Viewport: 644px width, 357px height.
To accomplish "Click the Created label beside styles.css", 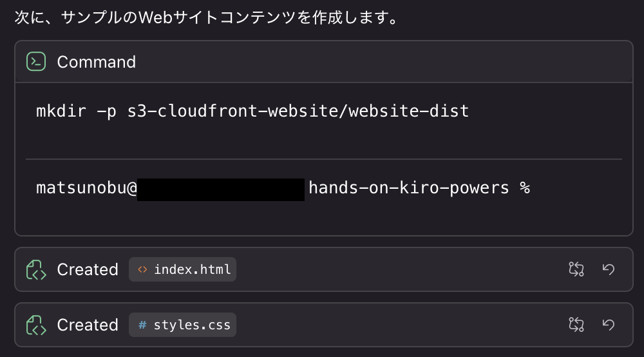I will [x=88, y=325].
